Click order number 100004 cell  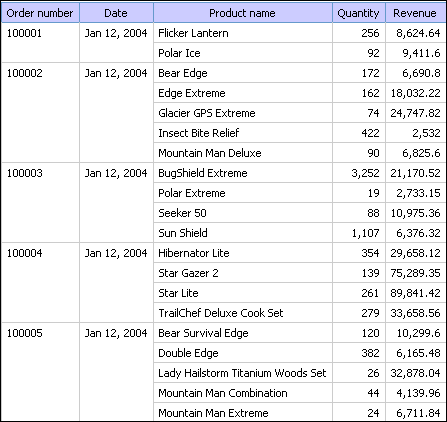[40, 283]
